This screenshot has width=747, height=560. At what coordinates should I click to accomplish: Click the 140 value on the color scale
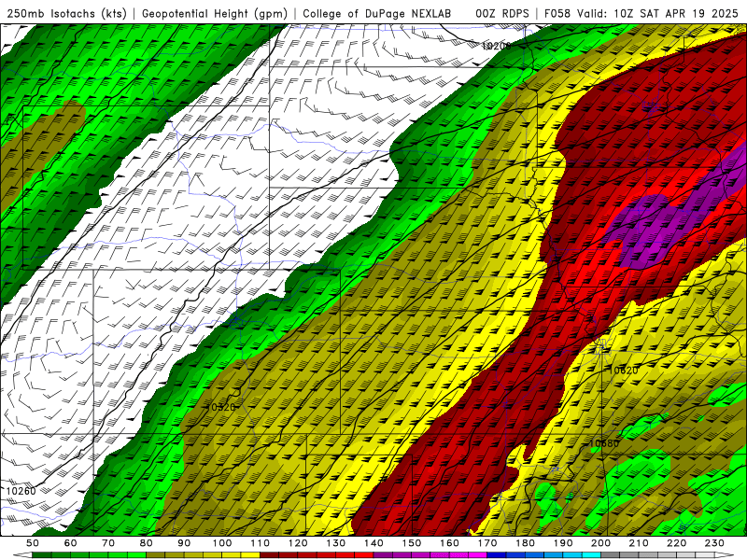click(373, 543)
